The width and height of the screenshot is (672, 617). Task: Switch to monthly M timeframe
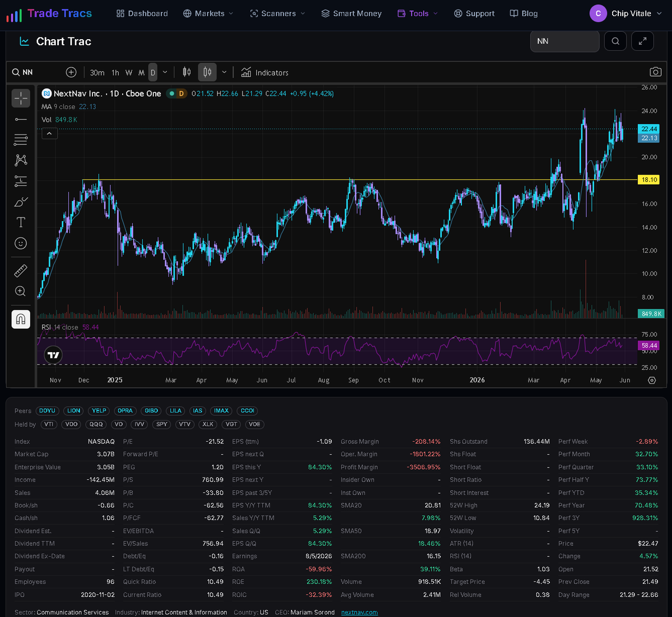[141, 72]
